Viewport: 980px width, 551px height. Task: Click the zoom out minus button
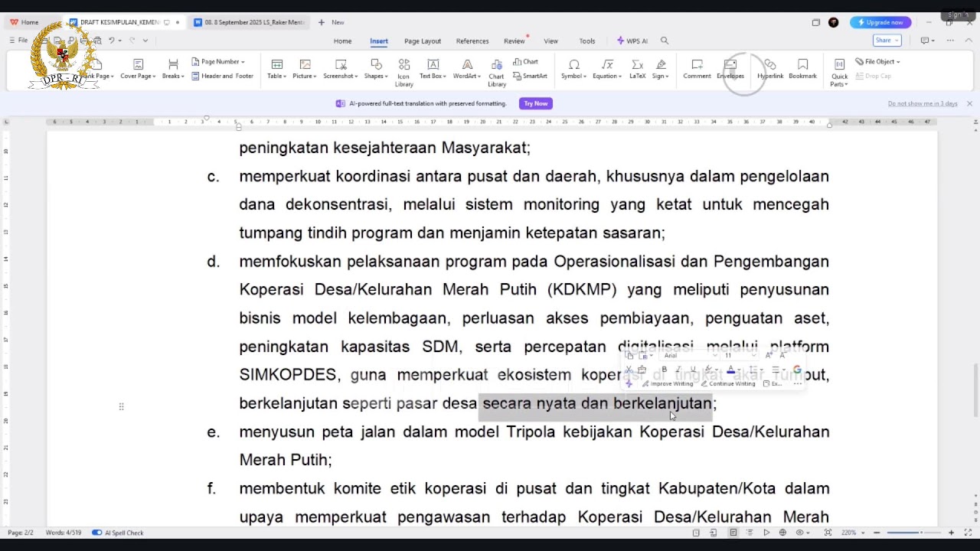[x=878, y=533]
